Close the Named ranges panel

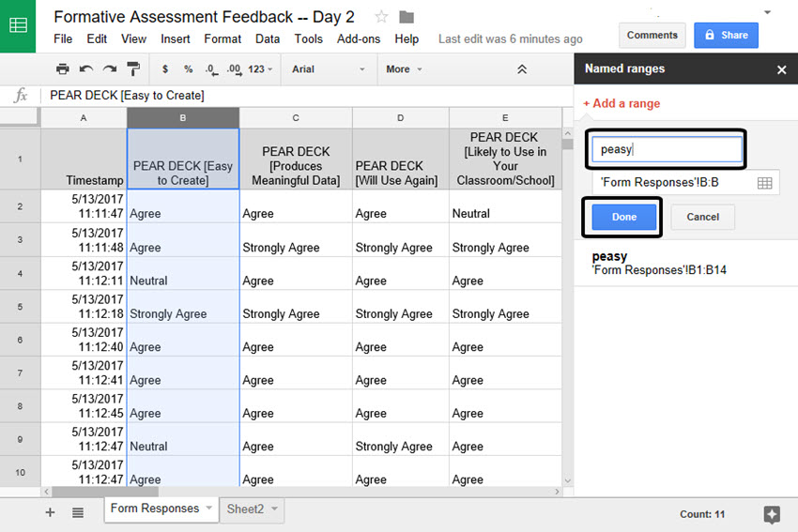point(782,69)
